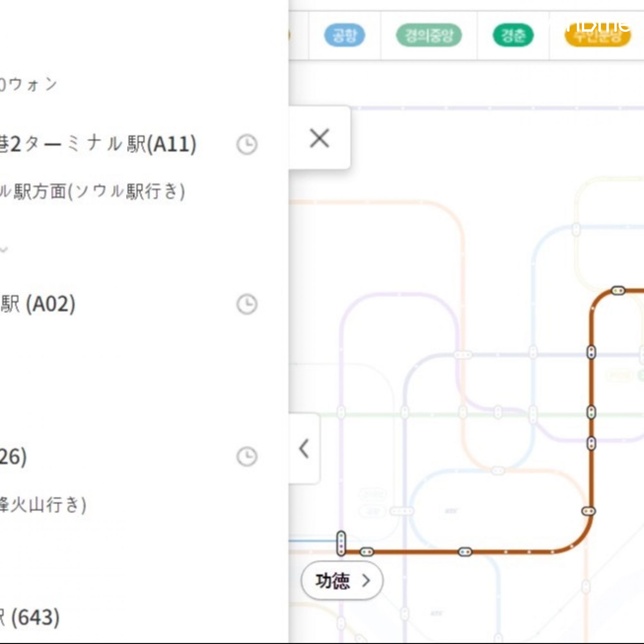Open timetable clock for A02 station
The image size is (644, 644).
247,304
